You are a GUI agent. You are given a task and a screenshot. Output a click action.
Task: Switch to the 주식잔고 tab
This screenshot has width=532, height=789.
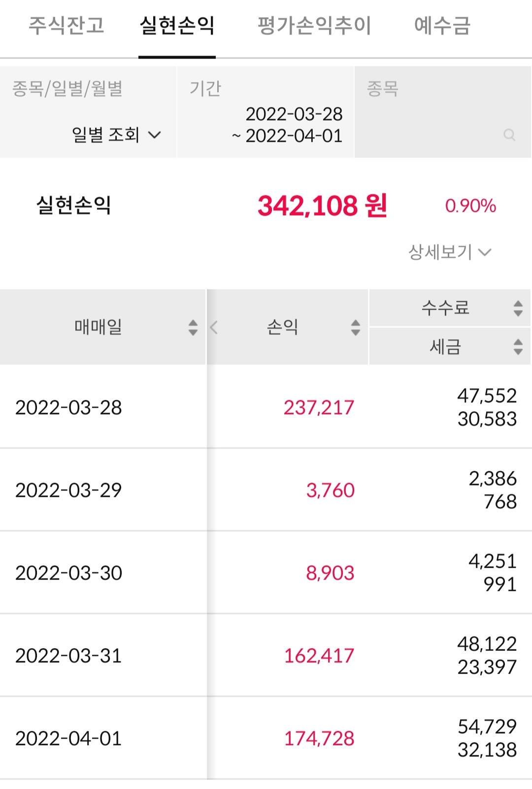click(66, 26)
